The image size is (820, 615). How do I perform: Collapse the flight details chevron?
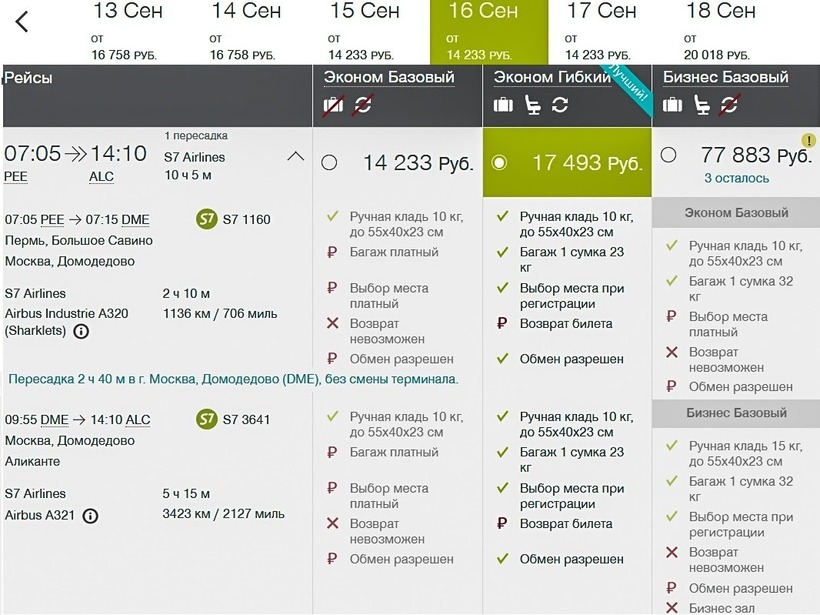(295, 157)
